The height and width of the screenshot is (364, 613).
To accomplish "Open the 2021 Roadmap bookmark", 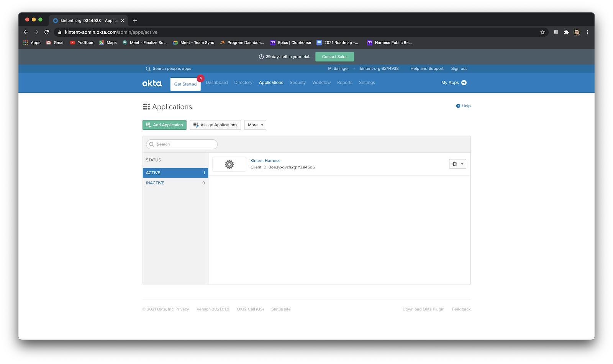I will (338, 43).
